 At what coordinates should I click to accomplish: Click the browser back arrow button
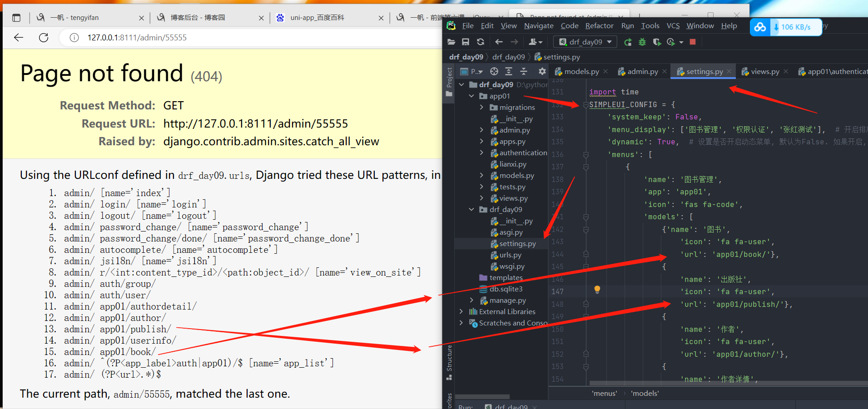[19, 38]
